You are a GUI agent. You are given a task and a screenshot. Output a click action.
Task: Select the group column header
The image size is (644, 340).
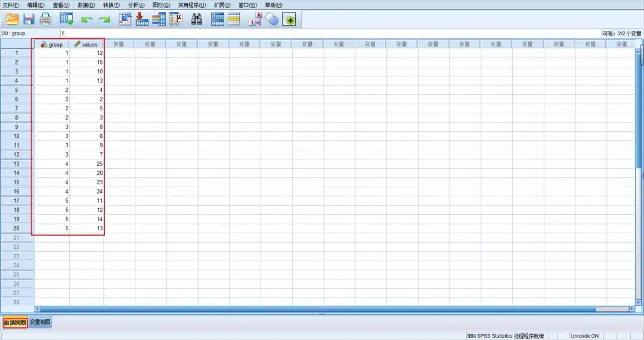click(52, 44)
